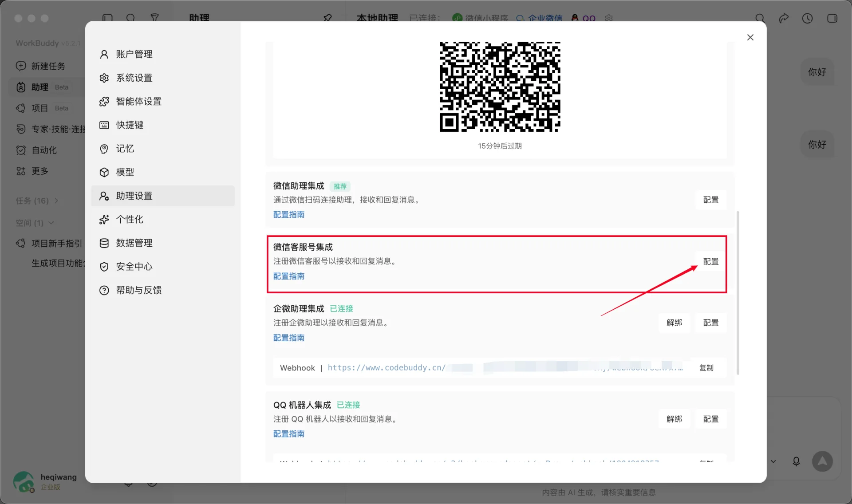The width and height of the screenshot is (852, 504).
Task: Click the 已连接 status of 企微助理集成
Action: (342, 308)
